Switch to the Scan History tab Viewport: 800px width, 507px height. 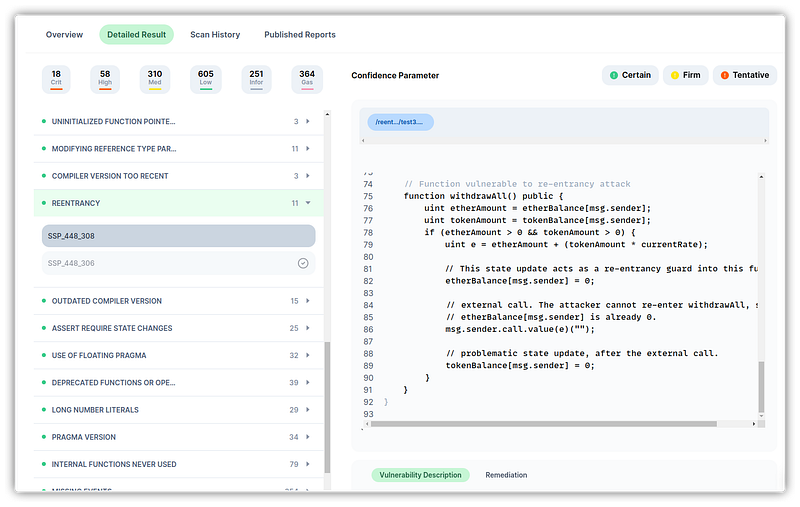point(215,35)
